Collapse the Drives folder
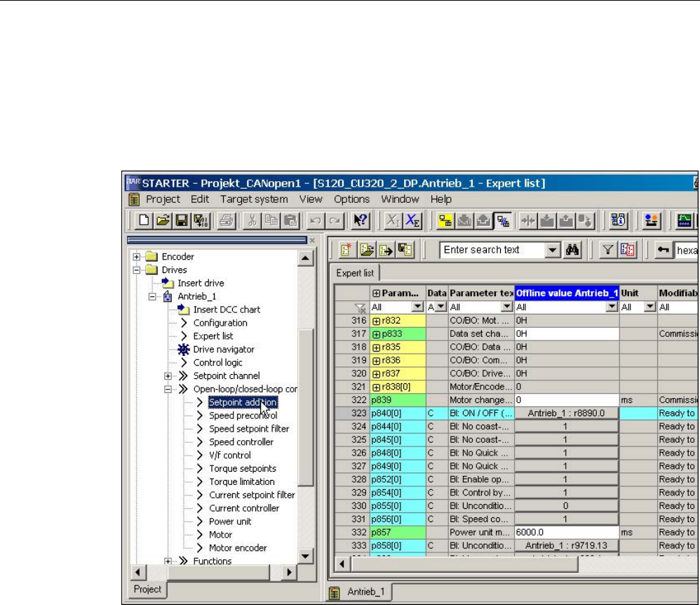Viewport: 700px width, 605px height. (x=137, y=270)
